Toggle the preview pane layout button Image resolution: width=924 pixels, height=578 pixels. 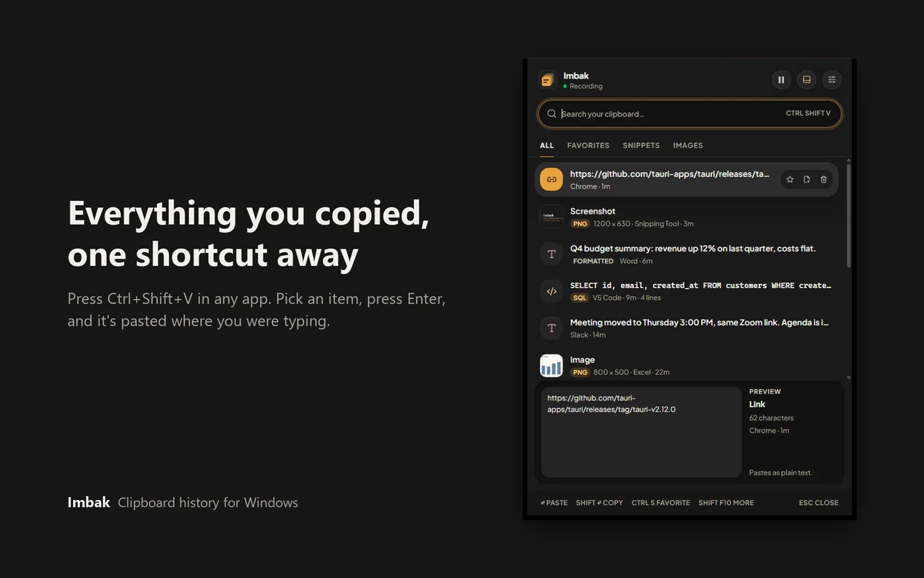point(806,79)
